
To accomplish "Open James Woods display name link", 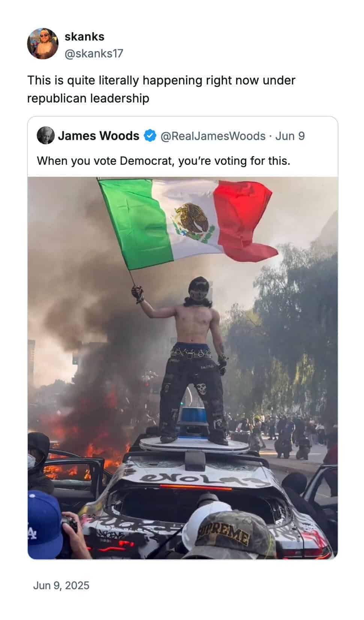I will 98,135.
